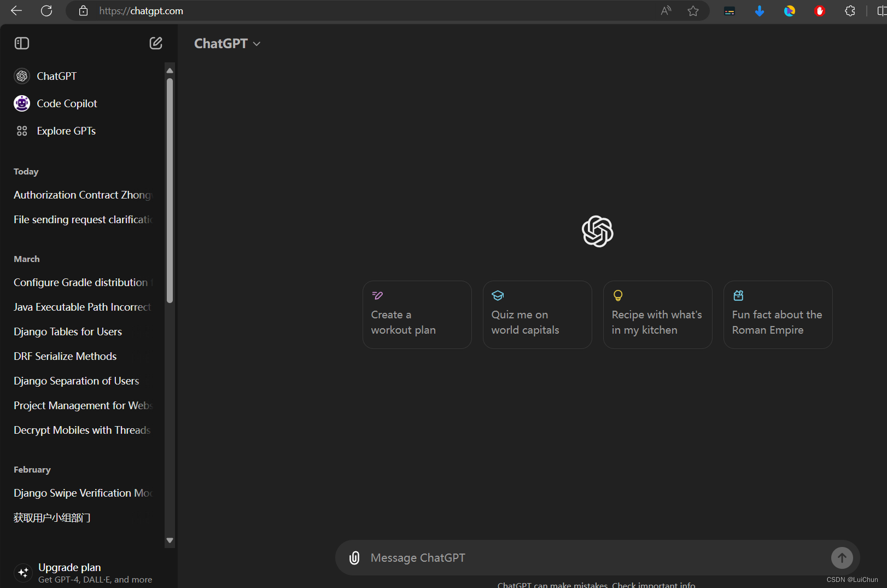Screen dimensions: 887x588
Task: Open Configure Gradle distribution chat
Action: [83, 282]
